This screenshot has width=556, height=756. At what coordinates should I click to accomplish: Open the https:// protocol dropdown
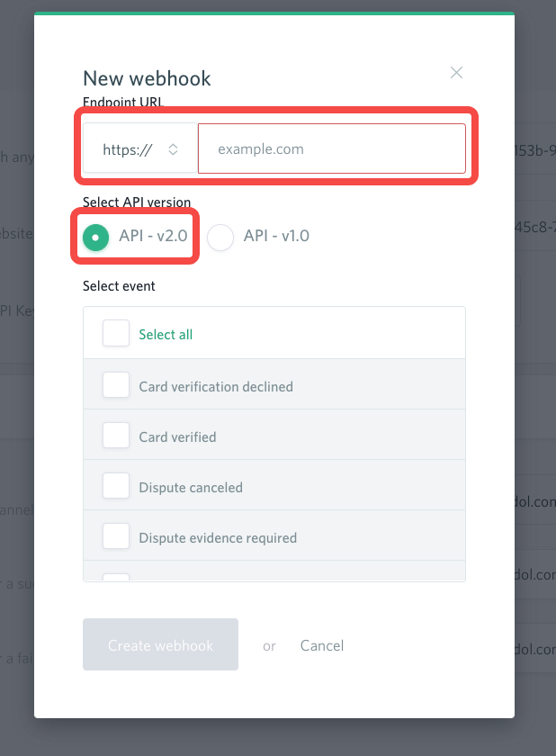point(140,149)
